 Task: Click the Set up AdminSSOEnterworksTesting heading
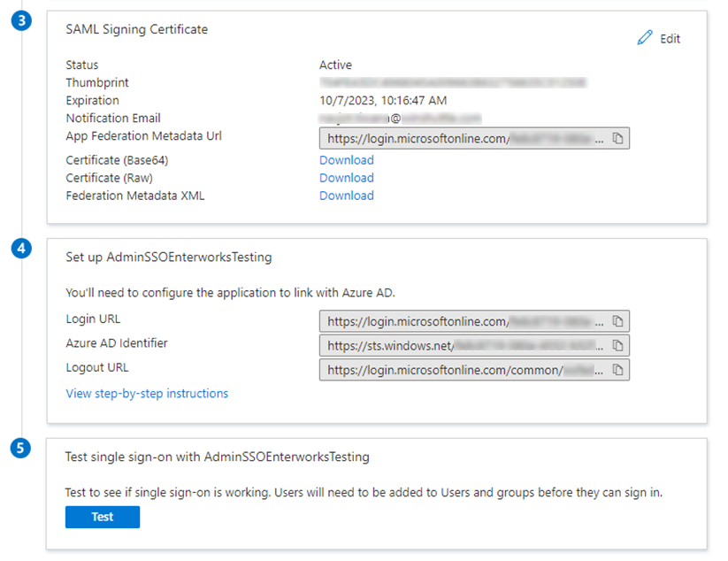tap(168, 257)
